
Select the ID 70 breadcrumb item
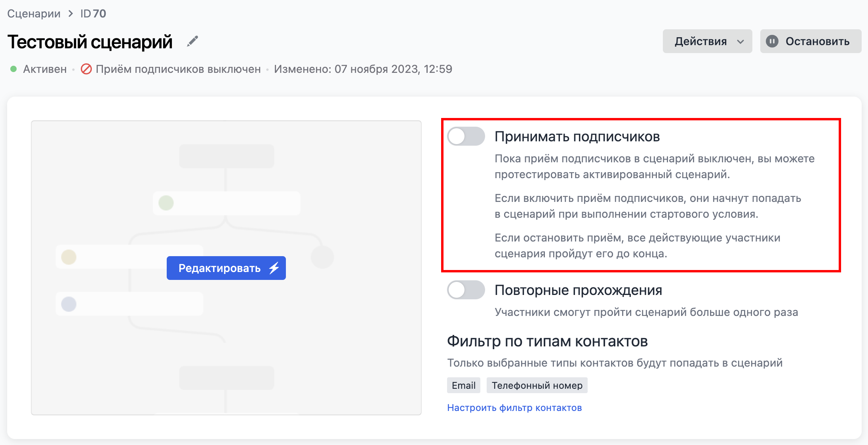pyautogui.click(x=93, y=13)
